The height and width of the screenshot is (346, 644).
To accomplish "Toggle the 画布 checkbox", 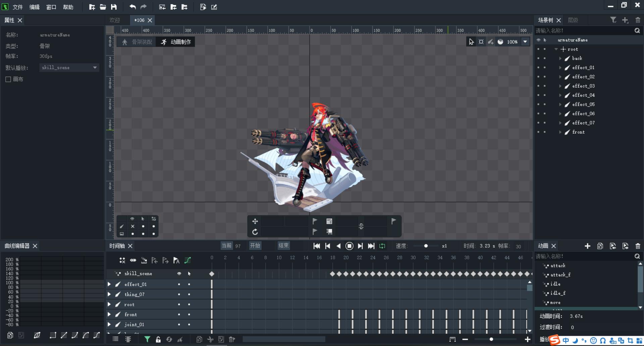I will [x=8, y=79].
